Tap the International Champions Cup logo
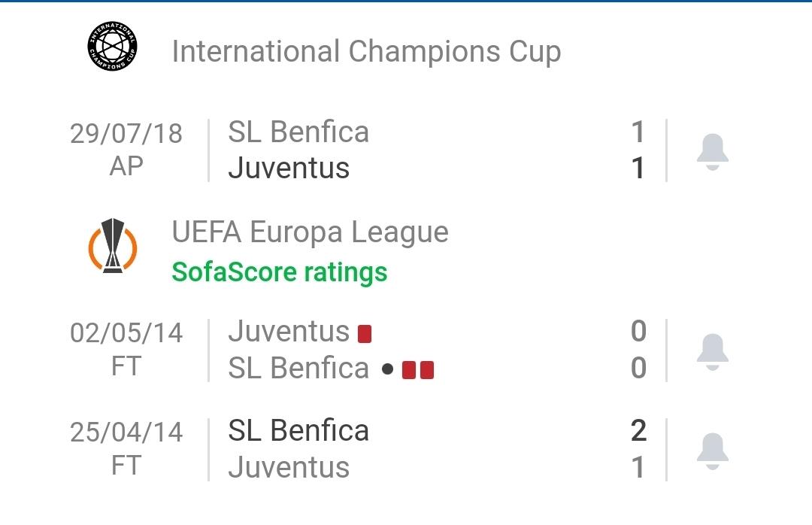The height and width of the screenshot is (525, 812). [113, 47]
